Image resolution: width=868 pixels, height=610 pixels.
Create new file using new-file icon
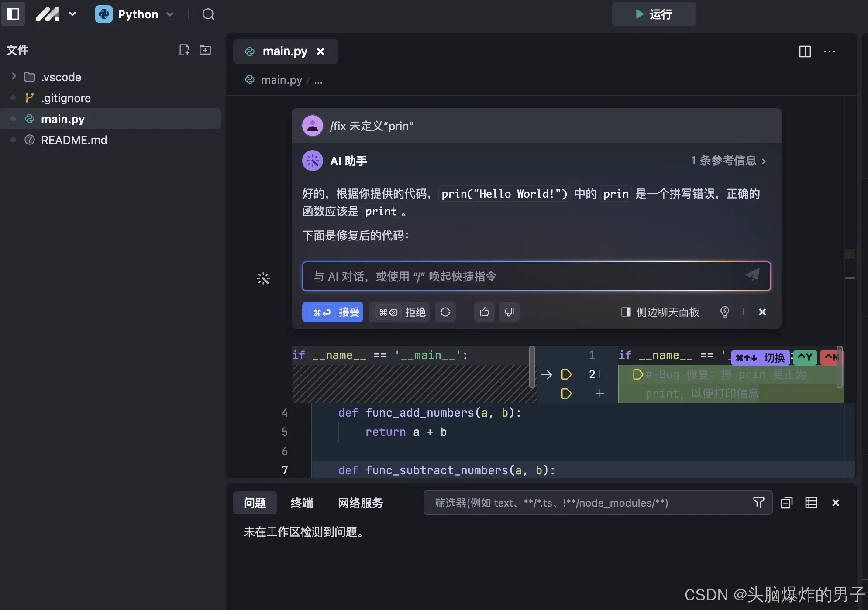[184, 50]
